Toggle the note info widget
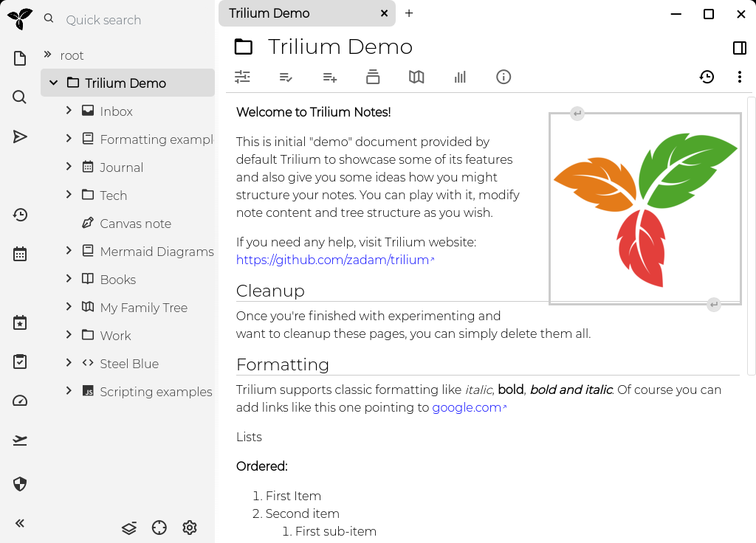756x543 pixels. (x=503, y=76)
